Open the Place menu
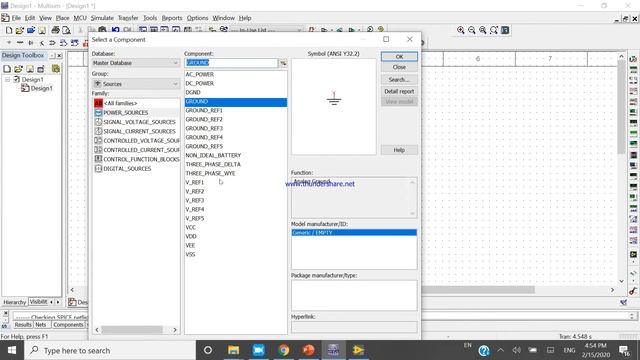This screenshot has height=360, width=640. click(62, 18)
